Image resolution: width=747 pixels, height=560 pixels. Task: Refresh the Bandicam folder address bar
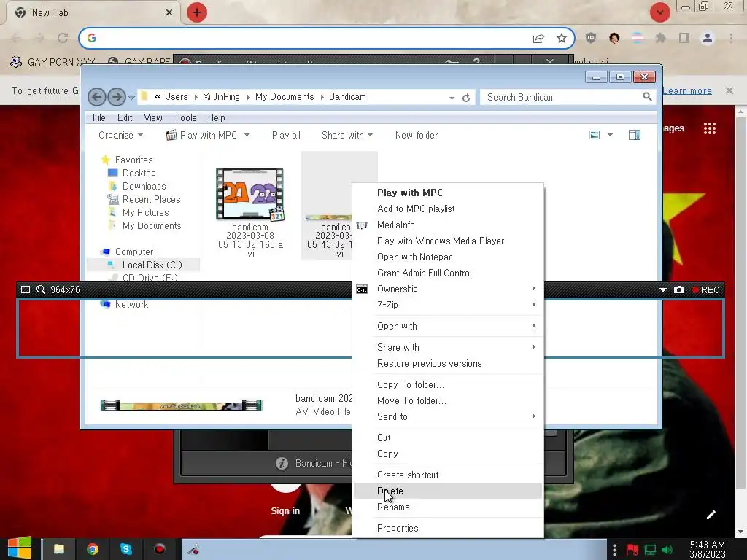click(466, 98)
